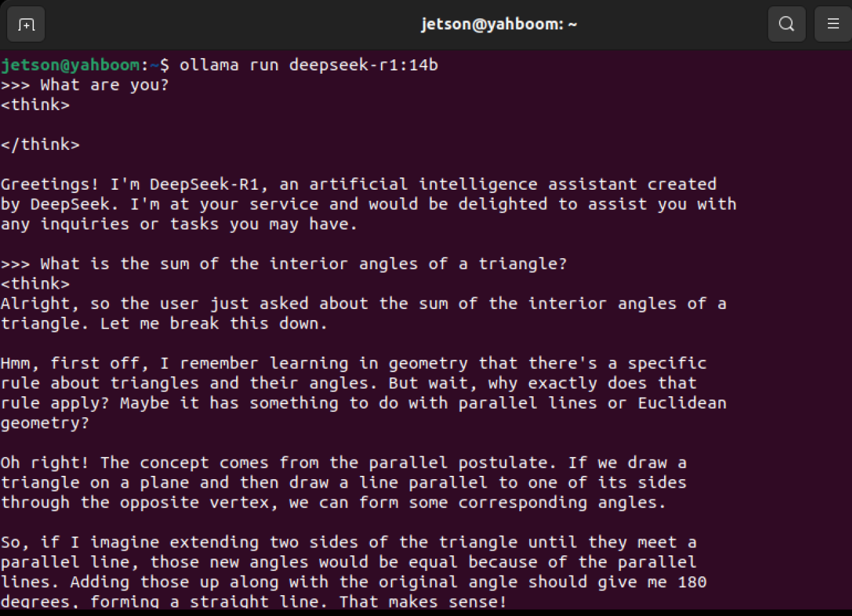
Task: Click the word 'Euclidean' in the output
Action: click(x=682, y=403)
